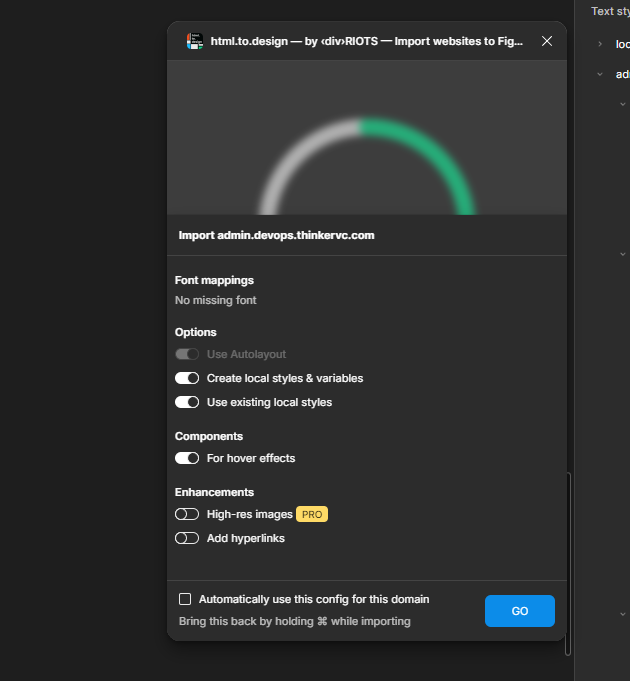Click the plugin title text in header
The image size is (630, 681).
(366, 41)
